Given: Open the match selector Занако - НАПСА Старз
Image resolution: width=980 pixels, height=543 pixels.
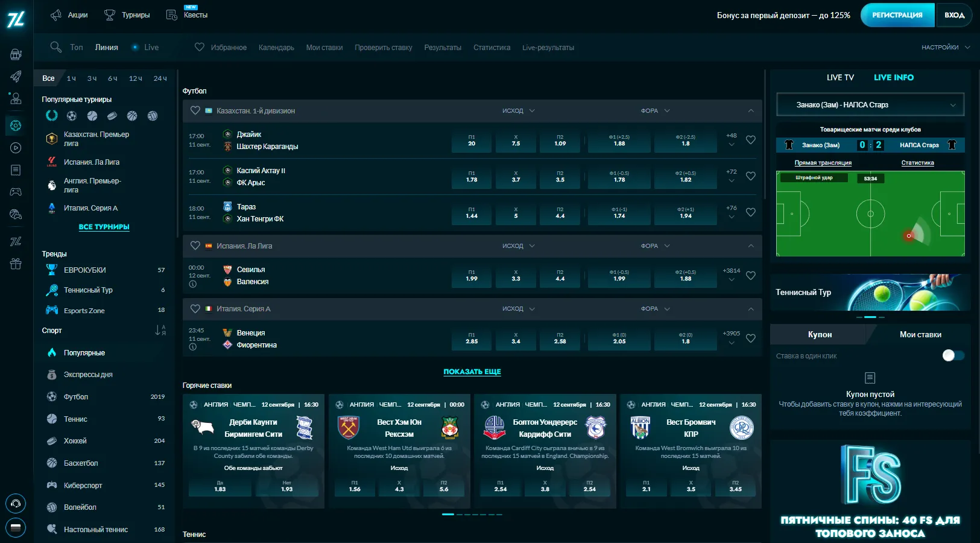Looking at the screenshot, I should (x=870, y=104).
